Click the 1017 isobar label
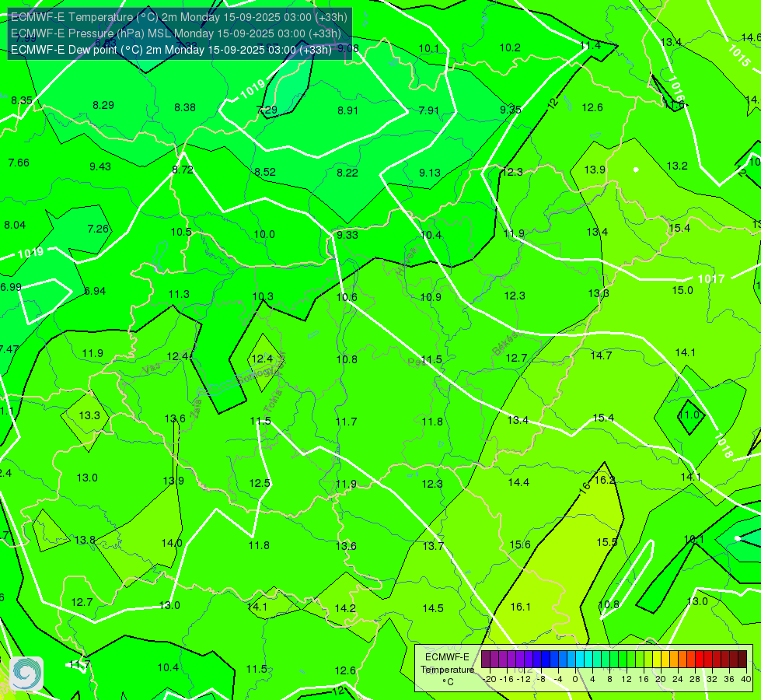761x700 pixels. coord(711,279)
